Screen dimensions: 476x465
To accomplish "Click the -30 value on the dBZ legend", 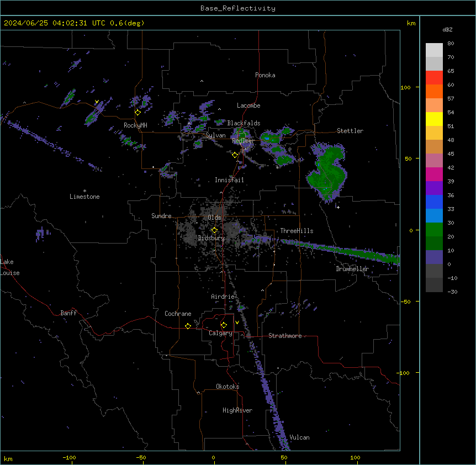I will pos(452,292).
